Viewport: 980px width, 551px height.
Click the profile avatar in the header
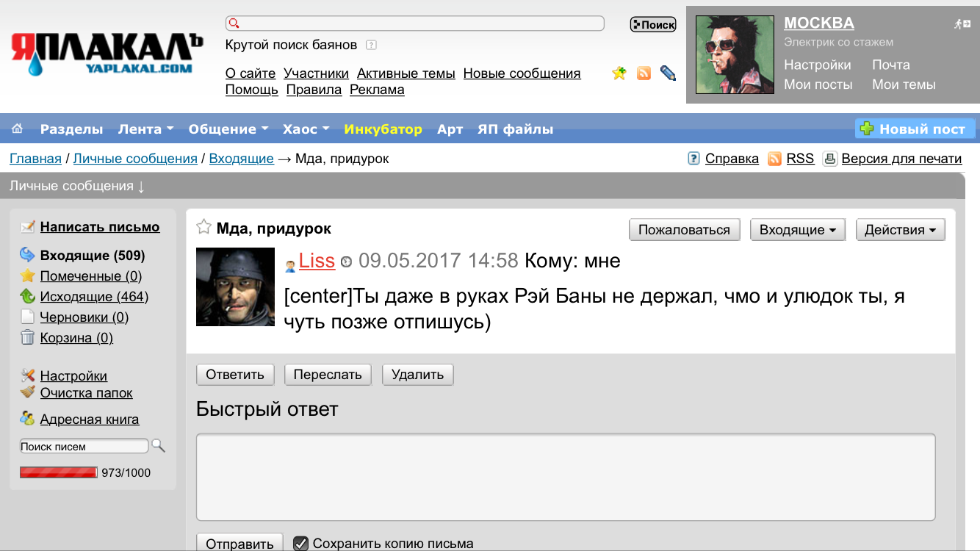click(x=735, y=55)
